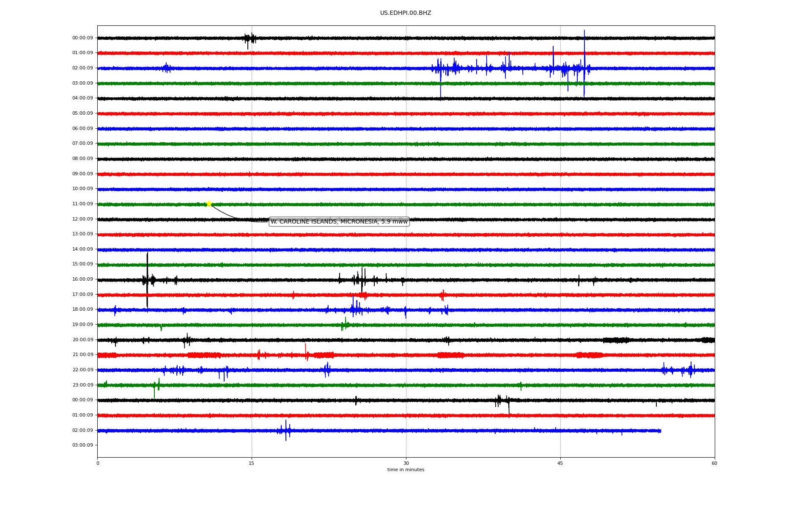The image size is (812, 508).
Task: Click the 0 minute tick label
Action: click(x=98, y=463)
